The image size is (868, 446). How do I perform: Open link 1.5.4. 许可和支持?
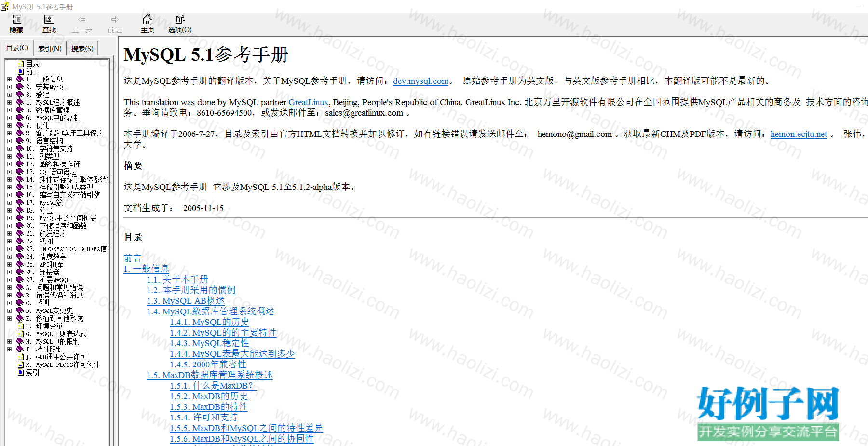pyautogui.click(x=204, y=418)
